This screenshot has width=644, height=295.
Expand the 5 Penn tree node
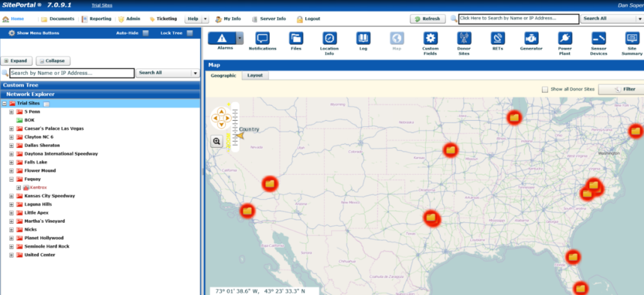(x=11, y=112)
